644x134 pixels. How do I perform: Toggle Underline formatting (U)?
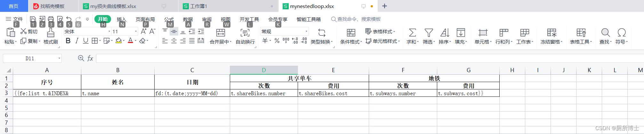click(85, 41)
